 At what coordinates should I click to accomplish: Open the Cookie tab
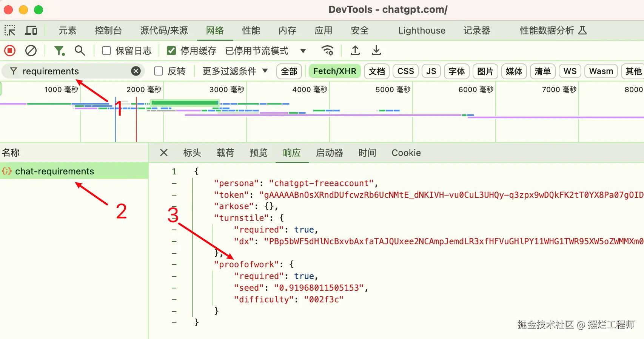[x=406, y=153]
